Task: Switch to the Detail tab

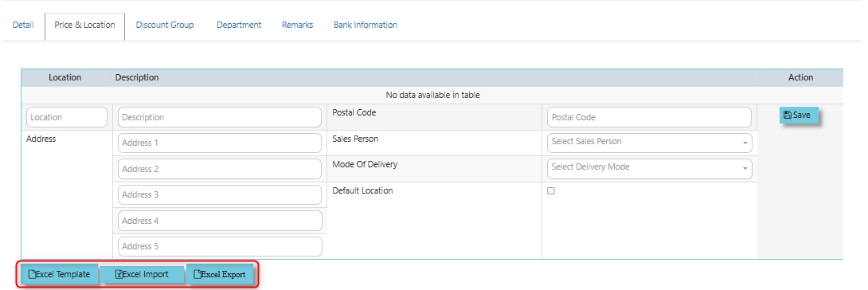Action: pyautogui.click(x=23, y=25)
